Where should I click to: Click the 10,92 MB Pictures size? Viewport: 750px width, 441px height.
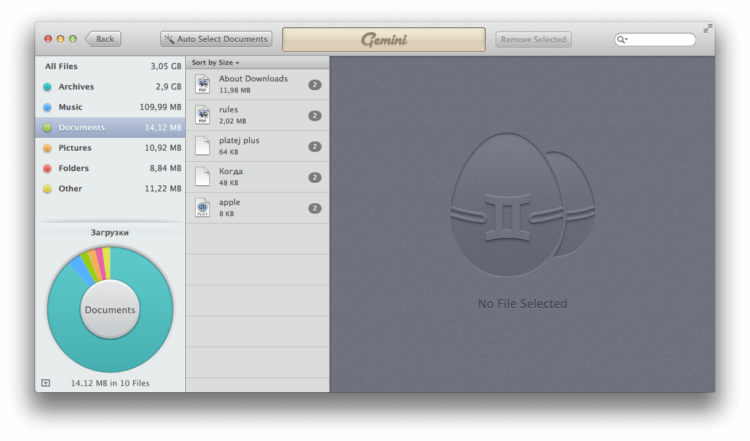pyautogui.click(x=163, y=148)
